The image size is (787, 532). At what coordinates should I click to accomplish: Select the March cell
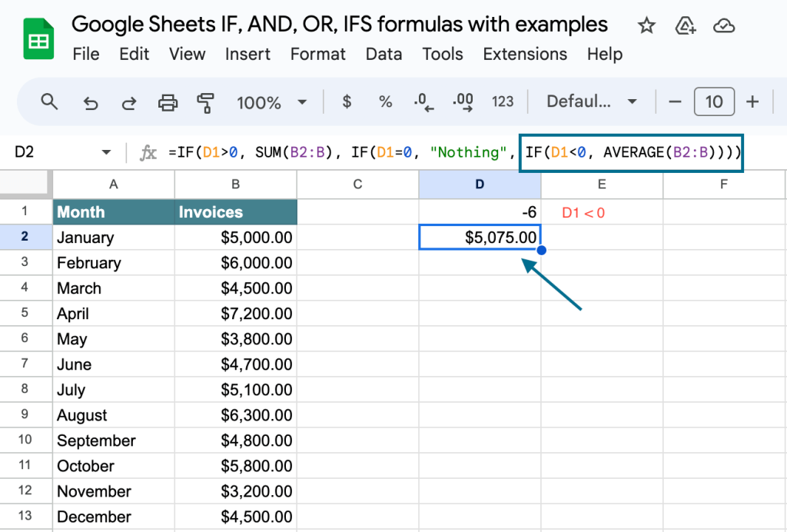click(114, 288)
